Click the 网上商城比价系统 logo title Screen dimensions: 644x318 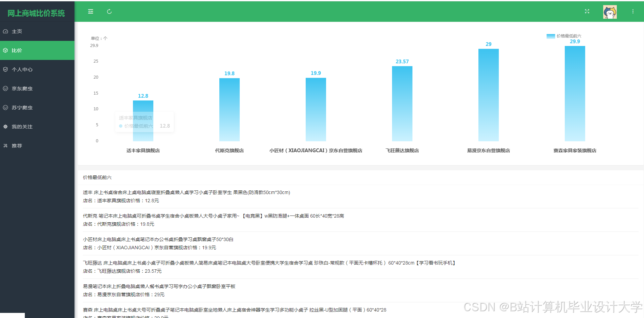(36, 13)
